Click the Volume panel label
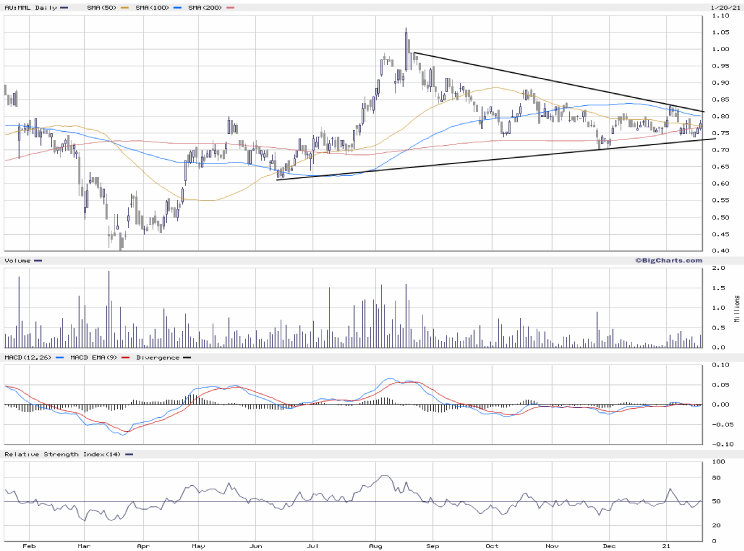This screenshot has width=744, height=551. click(x=17, y=260)
